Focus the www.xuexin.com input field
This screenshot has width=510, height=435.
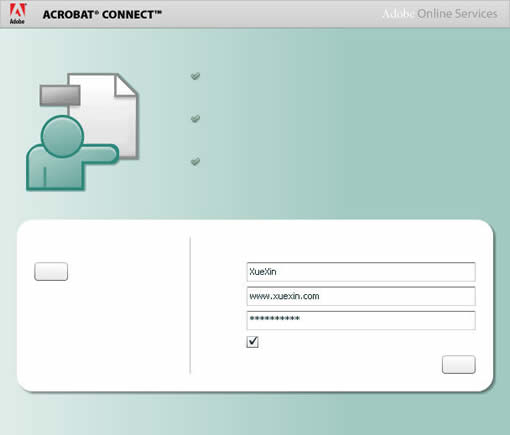361,296
